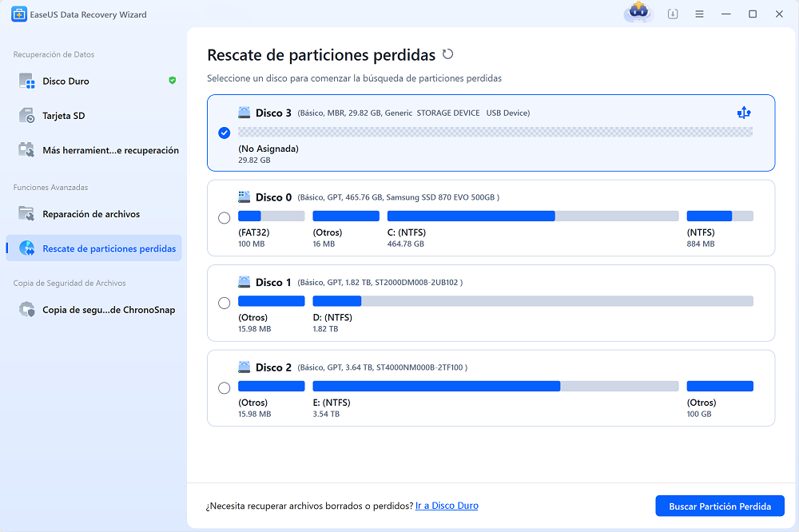Click Disco 2 Otros 100 GB bar
This screenshot has width=799, height=532.
pyautogui.click(x=720, y=387)
